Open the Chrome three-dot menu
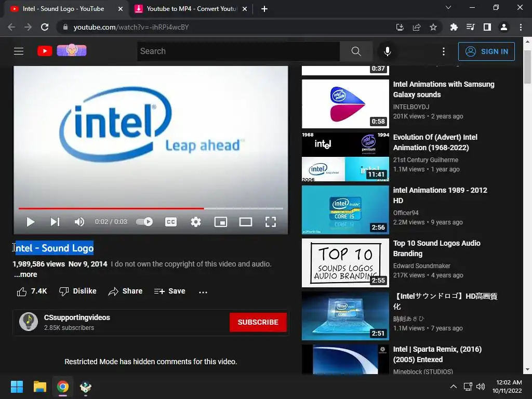Screen dimensions: 532x399 click(x=521, y=27)
